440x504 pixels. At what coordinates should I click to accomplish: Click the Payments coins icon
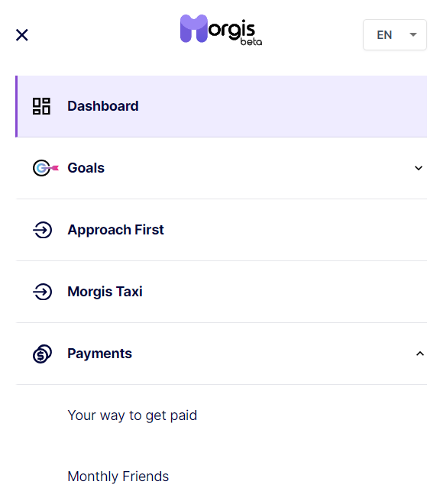coord(42,354)
